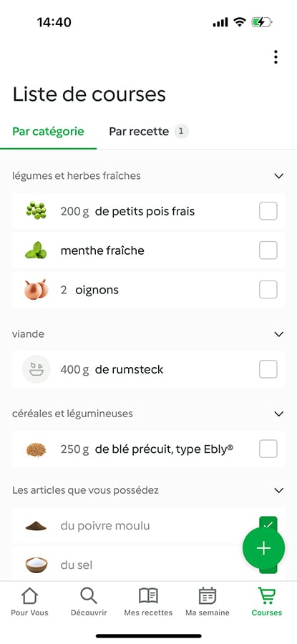Open the blé précuit Ebly item
The image size is (297, 644).
tap(148, 449)
